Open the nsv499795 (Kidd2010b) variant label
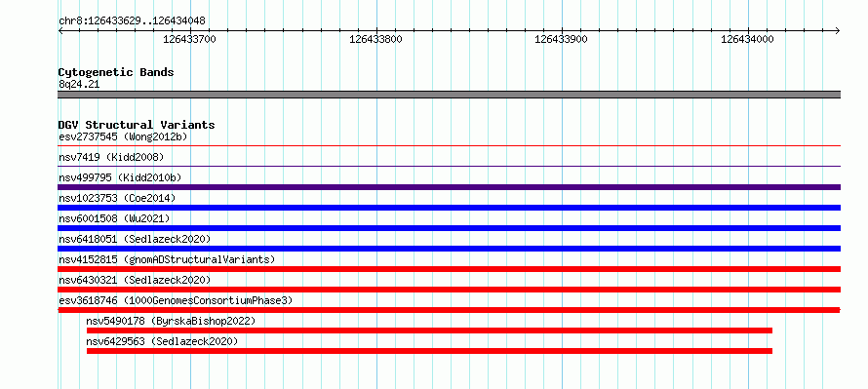This screenshot has width=868, height=389. coord(120,177)
